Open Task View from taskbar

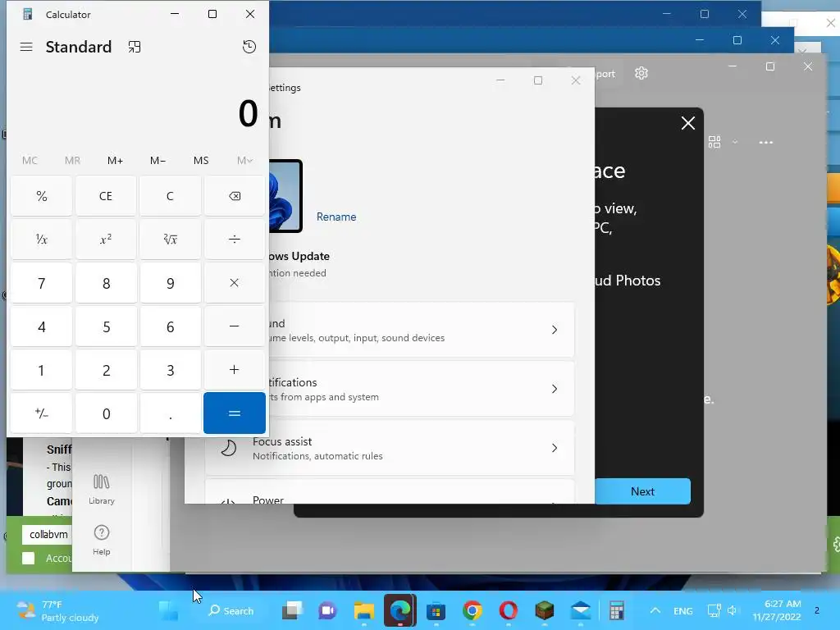(292, 610)
